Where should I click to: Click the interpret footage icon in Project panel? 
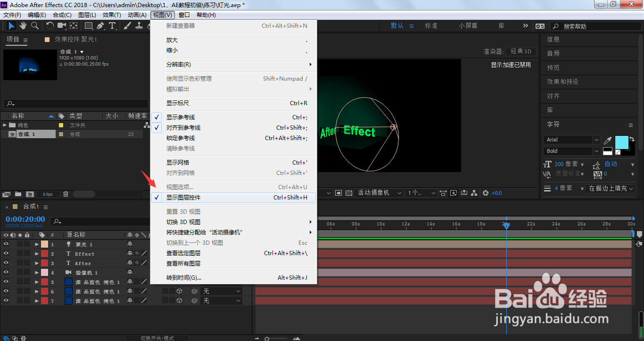pos(7,194)
